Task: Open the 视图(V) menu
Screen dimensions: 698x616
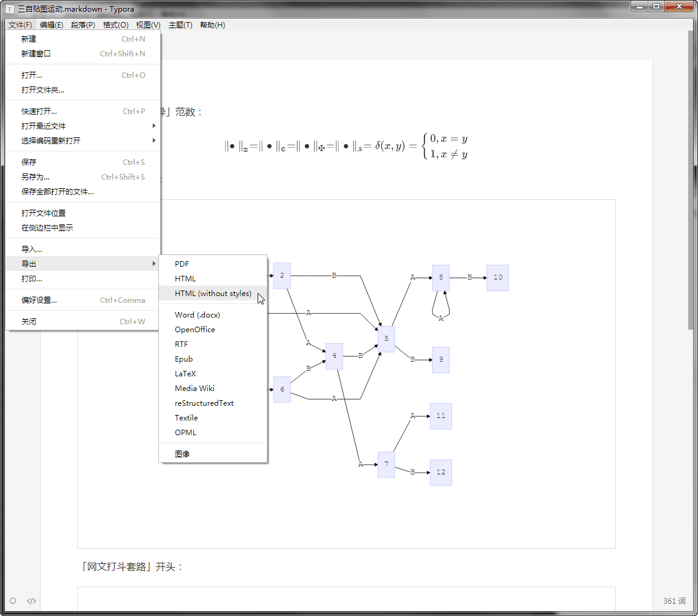Action: 148,25
